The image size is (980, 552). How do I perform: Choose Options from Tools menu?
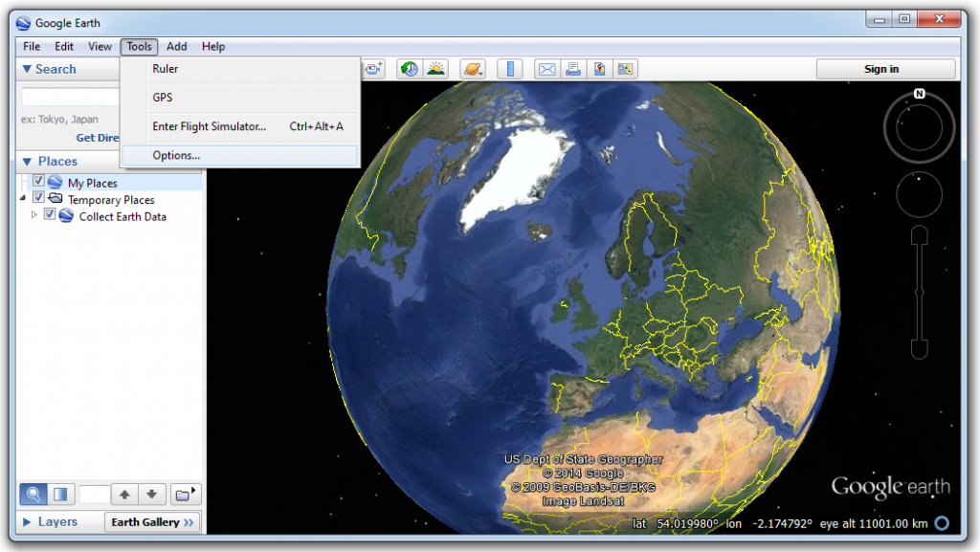[240, 156]
